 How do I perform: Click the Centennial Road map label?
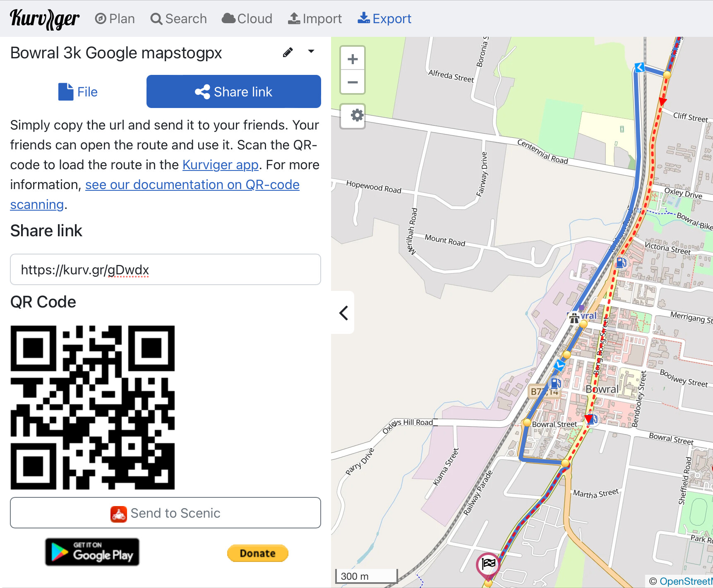click(543, 151)
